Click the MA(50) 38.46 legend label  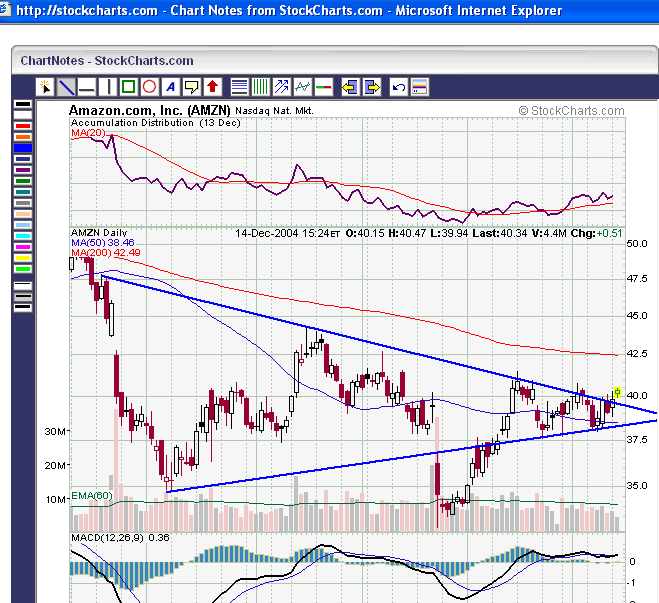coord(103,242)
